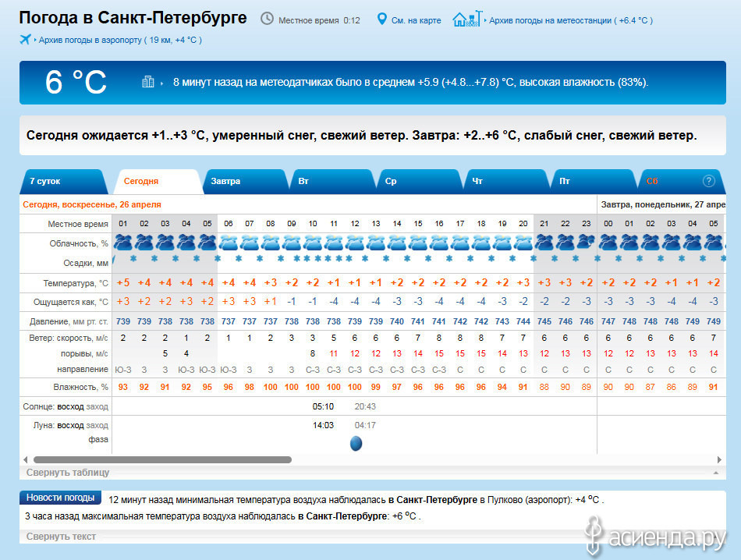Viewport: 741px width, 560px height.
Task: Open the question mark help icon
Action: pos(708,181)
